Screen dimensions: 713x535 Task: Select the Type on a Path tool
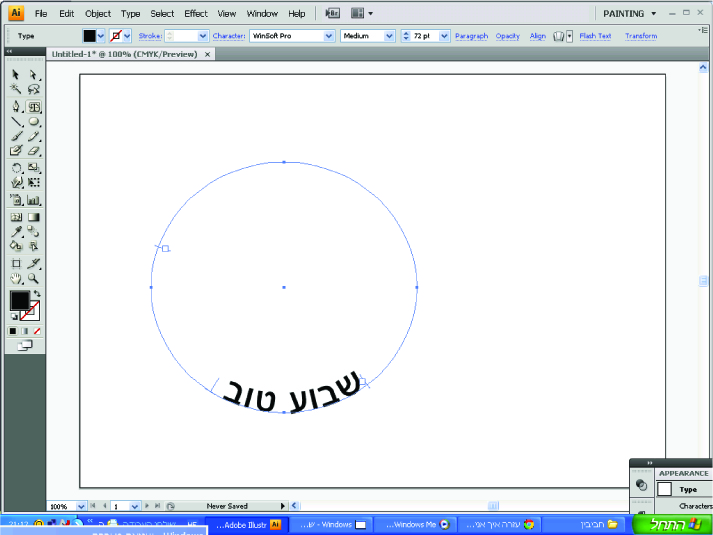[x=34, y=107]
